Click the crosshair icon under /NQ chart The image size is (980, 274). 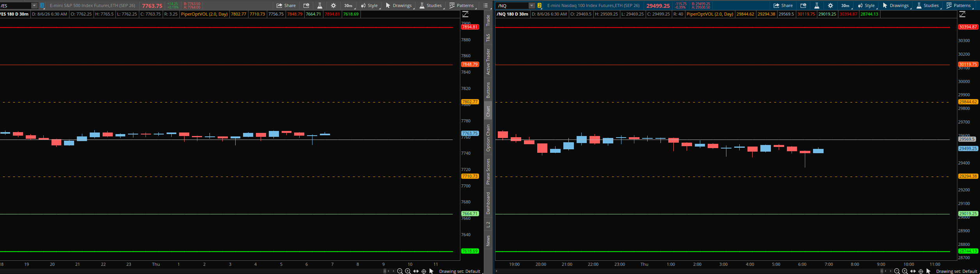921,271
